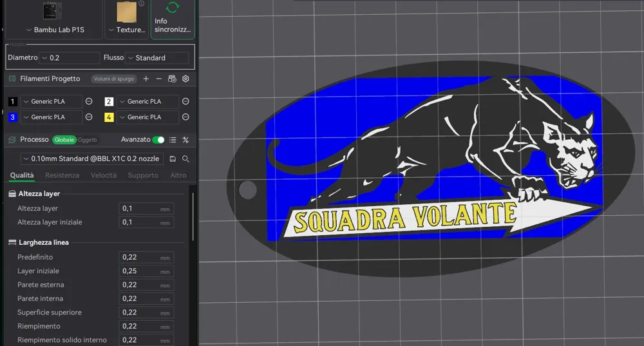Click filament 2 white color swatch
This screenshot has width=644, height=346.
[x=109, y=102]
